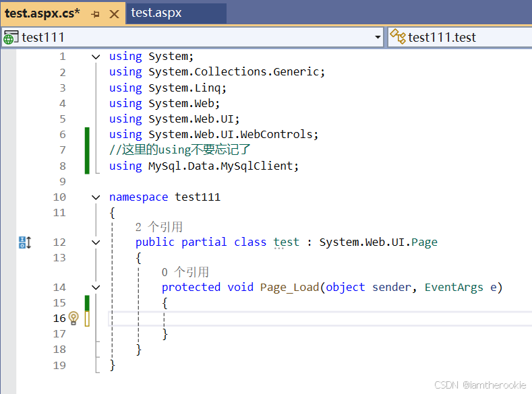Click the inheritance margin icon on line 12
The width and height of the screenshot is (532, 394).
coord(25,242)
